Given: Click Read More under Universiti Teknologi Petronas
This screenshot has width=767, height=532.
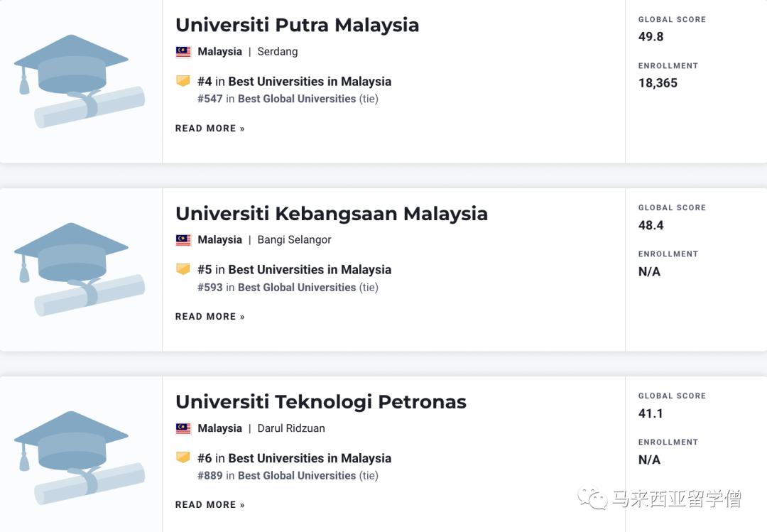Looking at the screenshot, I should 210,505.
